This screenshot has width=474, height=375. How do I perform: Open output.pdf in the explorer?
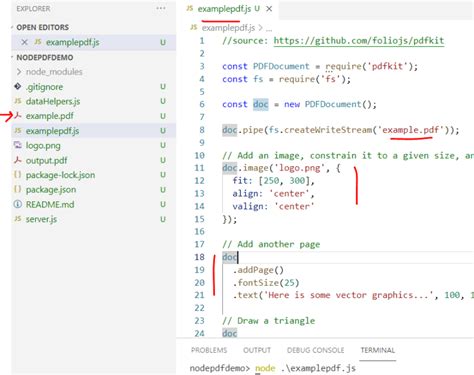pyautogui.click(x=46, y=160)
